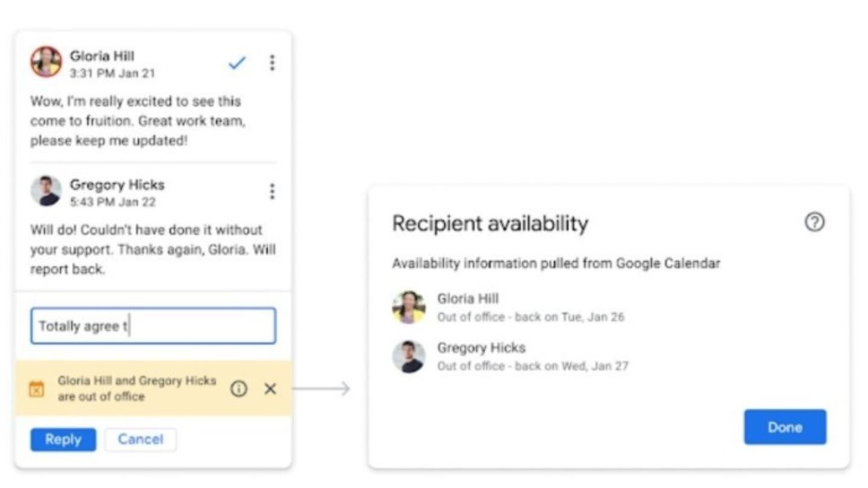Click Gregory Hicks' name in availability dialog

[481, 348]
